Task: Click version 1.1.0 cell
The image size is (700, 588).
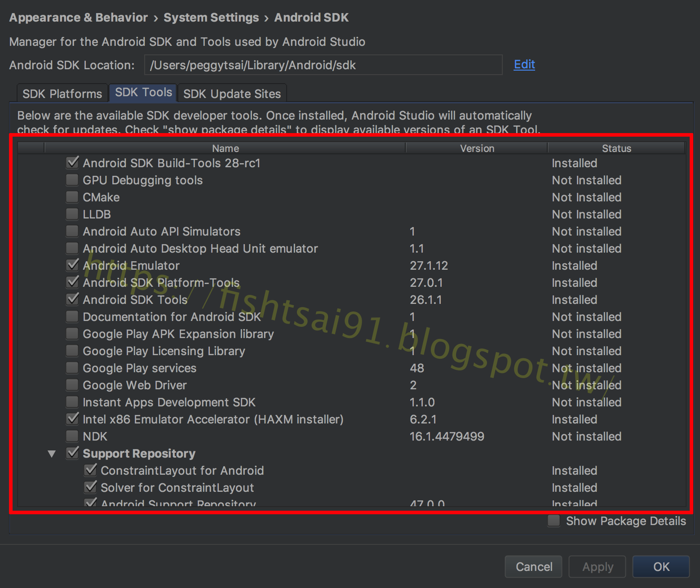Action: [x=422, y=402]
